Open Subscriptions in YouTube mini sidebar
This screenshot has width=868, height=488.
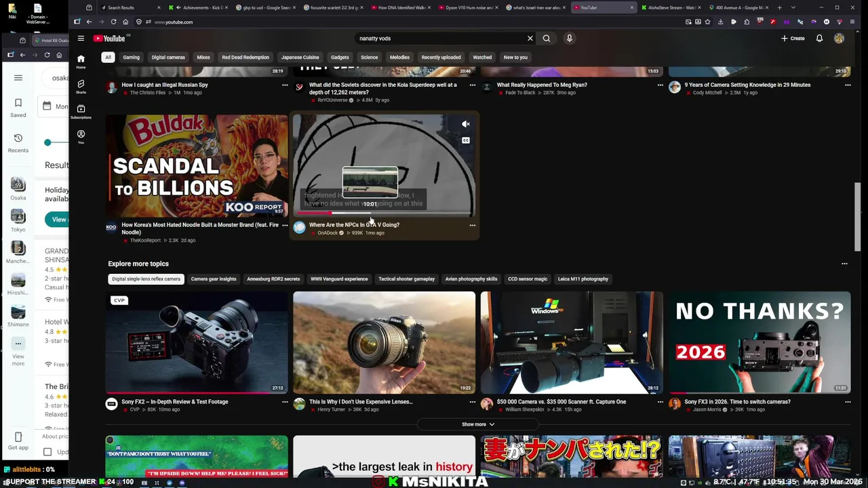[x=81, y=112]
